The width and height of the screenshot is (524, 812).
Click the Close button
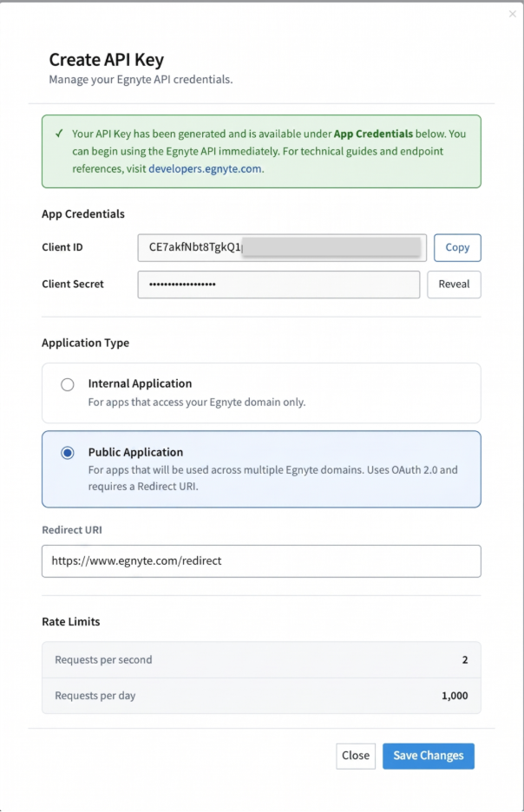(356, 756)
